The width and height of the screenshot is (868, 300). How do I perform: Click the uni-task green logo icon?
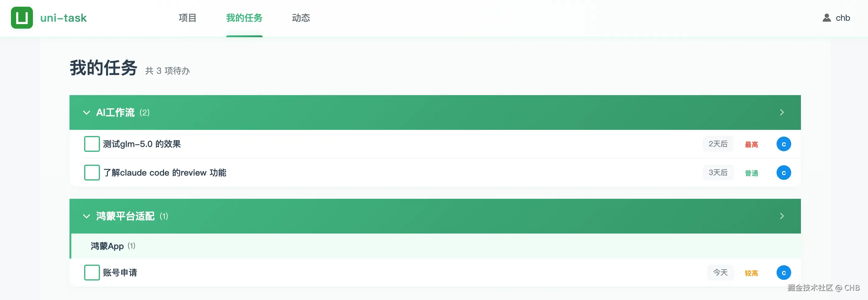pos(22,18)
